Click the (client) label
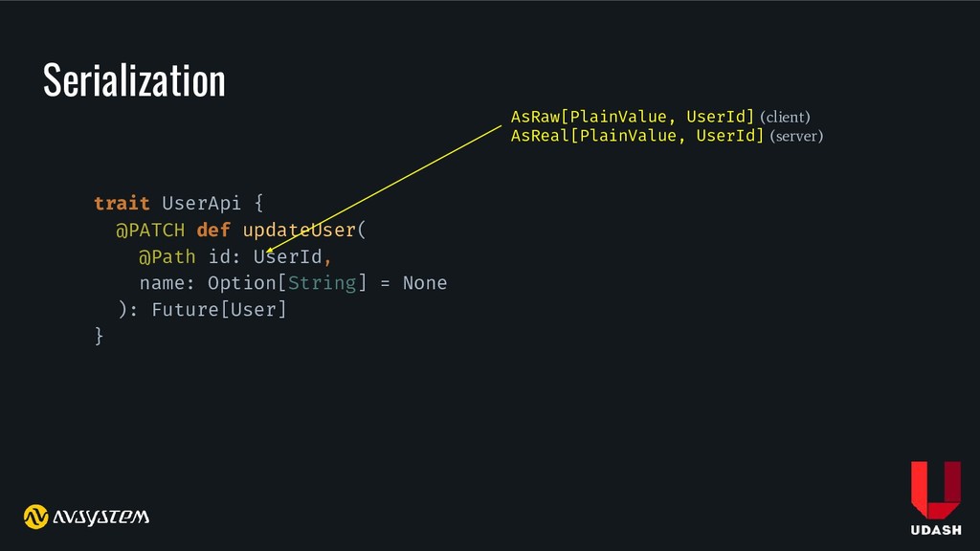This screenshot has height=551, width=980. 785,117
